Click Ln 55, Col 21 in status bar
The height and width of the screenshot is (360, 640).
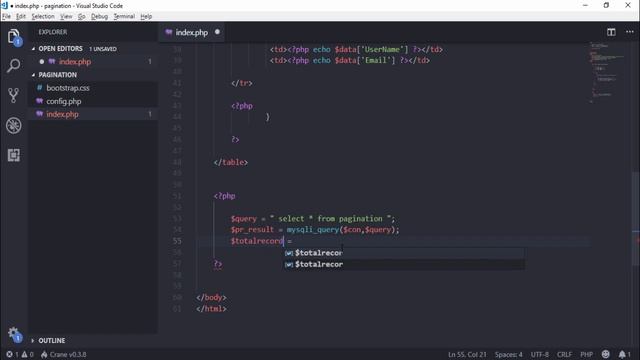467,354
